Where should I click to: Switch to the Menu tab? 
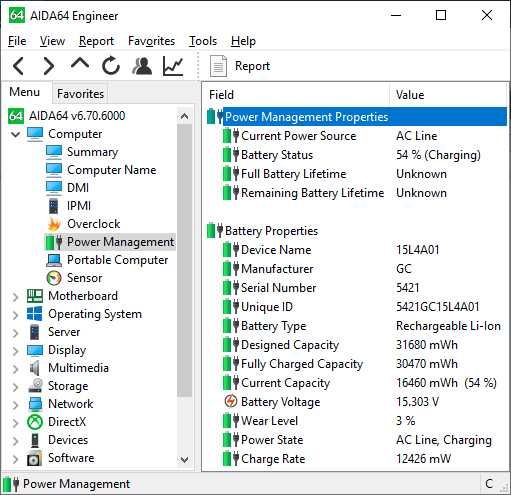[25, 92]
